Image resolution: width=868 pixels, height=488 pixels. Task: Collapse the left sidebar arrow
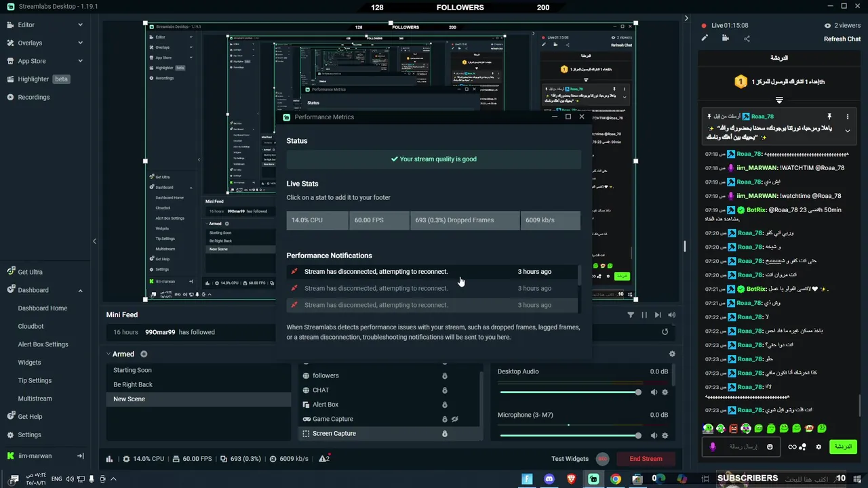coord(94,241)
